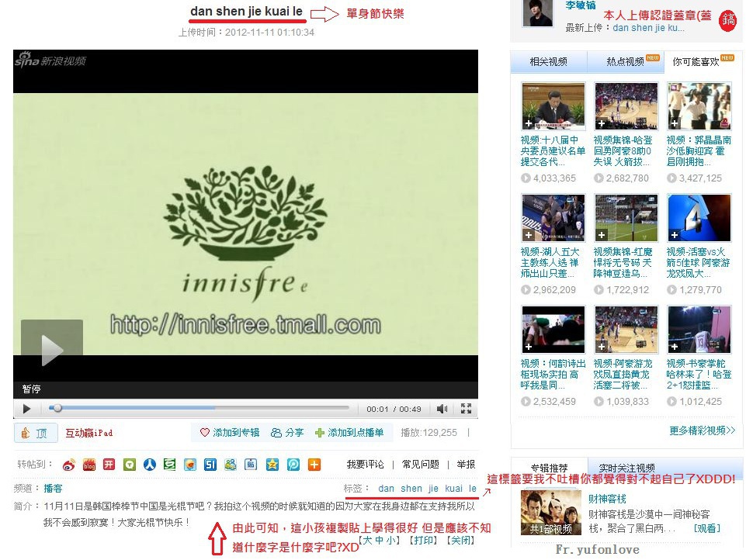The image size is (746, 560).
Task: Seek on the video progress bar
Action: pyautogui.click(x=199, y=408)
